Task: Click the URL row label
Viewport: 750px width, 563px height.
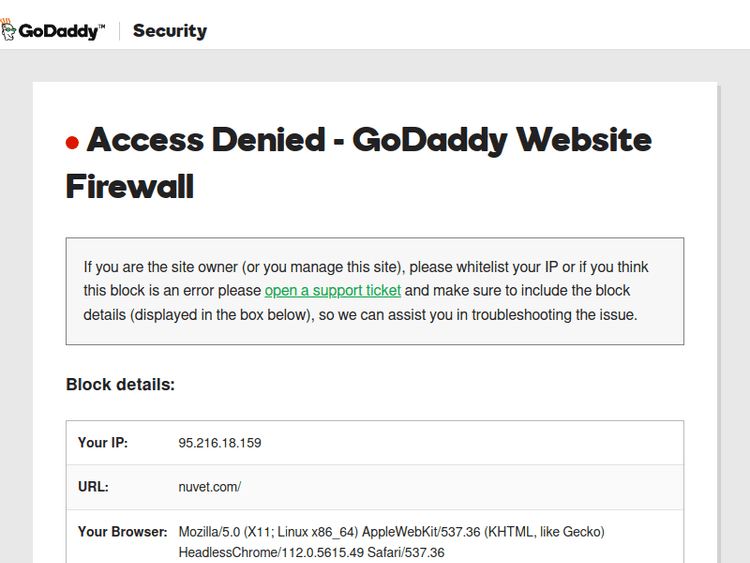Action: (x=93, y=487)
